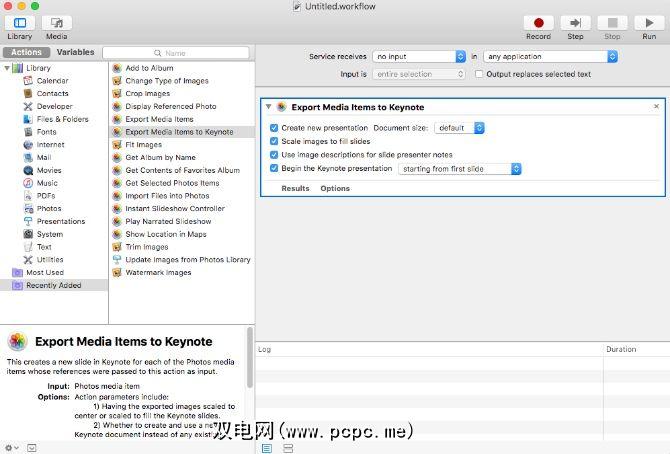This screenshot has width=670, height=454.
Task: Click the Step toolbar button
Action: pos(575,23)
